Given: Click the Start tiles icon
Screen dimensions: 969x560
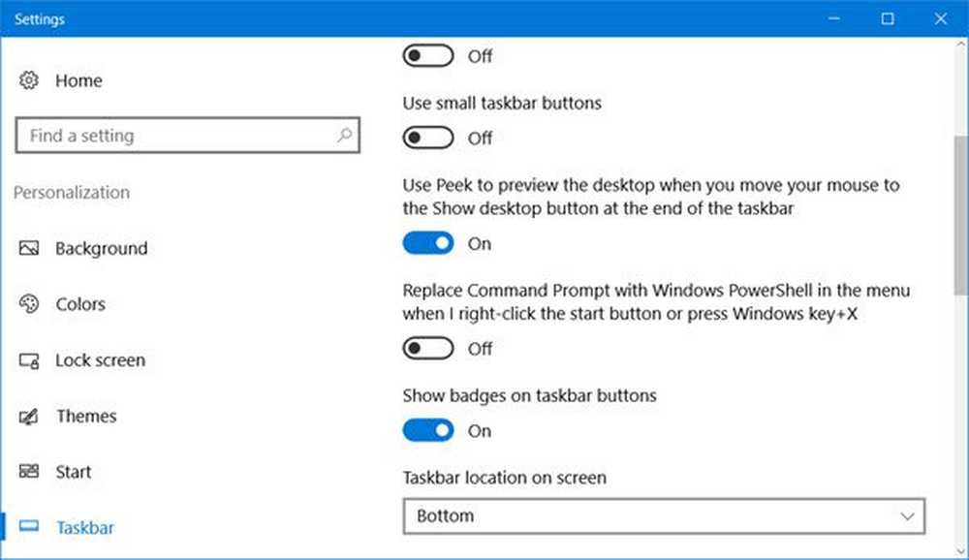Looking at the screenshot, I should click(28, 472).
